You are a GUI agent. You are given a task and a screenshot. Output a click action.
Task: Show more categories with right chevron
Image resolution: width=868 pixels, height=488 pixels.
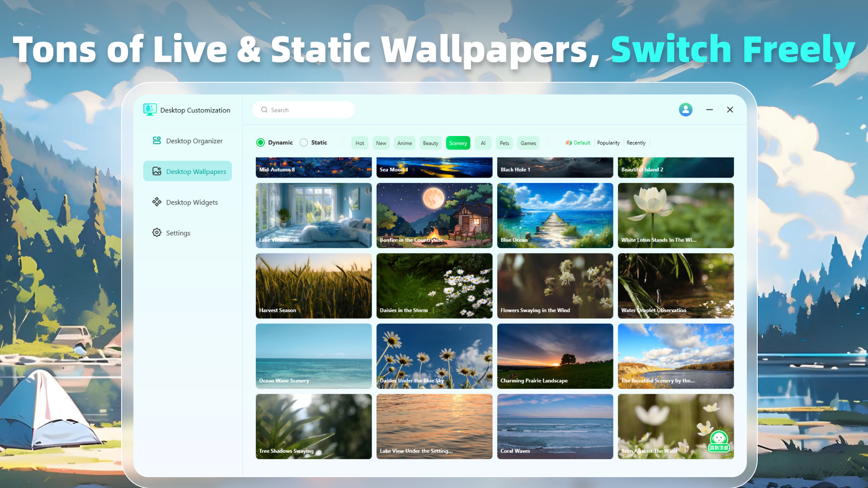[549, 143]
